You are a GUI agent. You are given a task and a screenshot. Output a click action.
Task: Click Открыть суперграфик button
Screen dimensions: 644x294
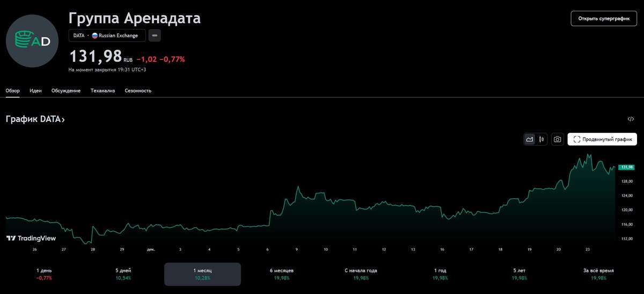coord(604,18)
